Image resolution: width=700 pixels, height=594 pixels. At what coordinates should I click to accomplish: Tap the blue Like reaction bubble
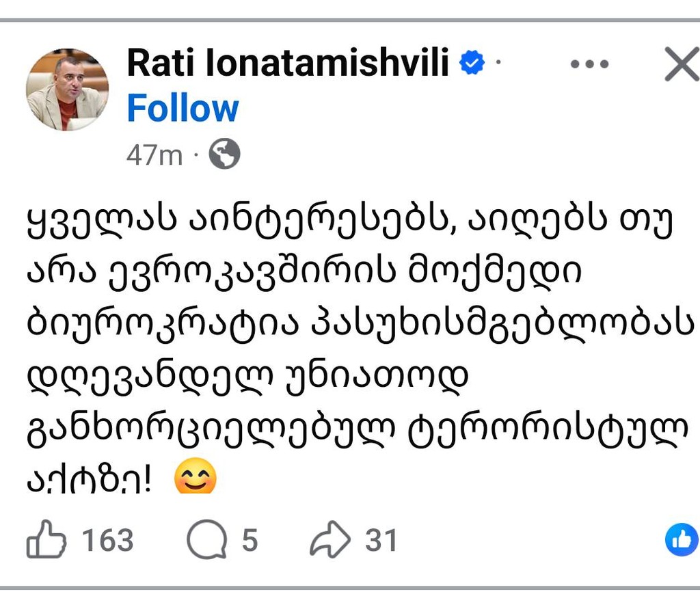pos(681,541)
